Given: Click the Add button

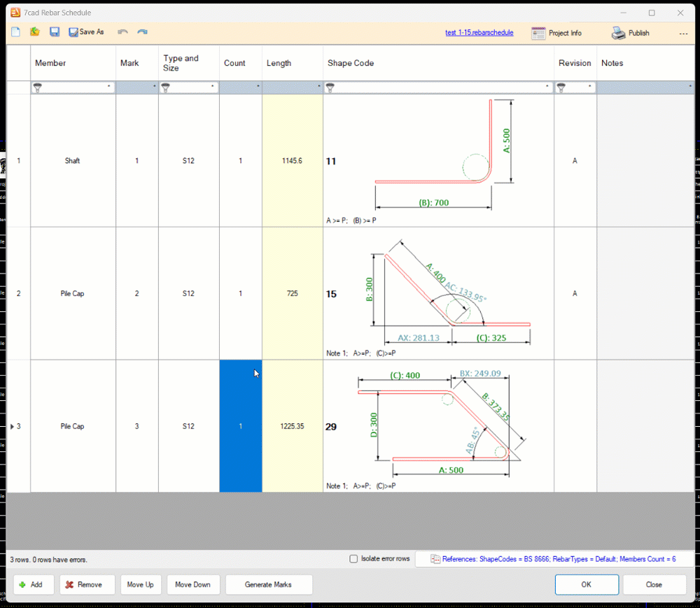Looking at the screenshot, I should tap(33, 585).
